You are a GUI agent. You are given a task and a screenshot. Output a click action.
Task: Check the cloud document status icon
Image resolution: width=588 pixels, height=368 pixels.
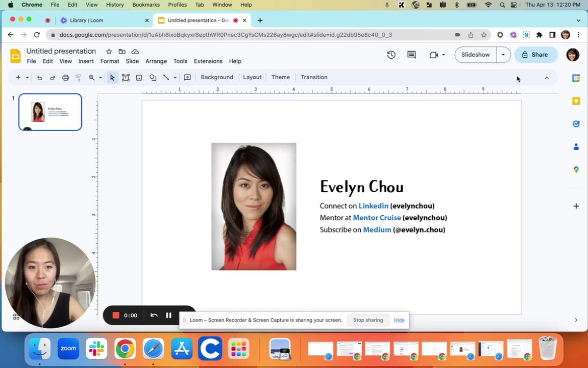click(135, 52)
